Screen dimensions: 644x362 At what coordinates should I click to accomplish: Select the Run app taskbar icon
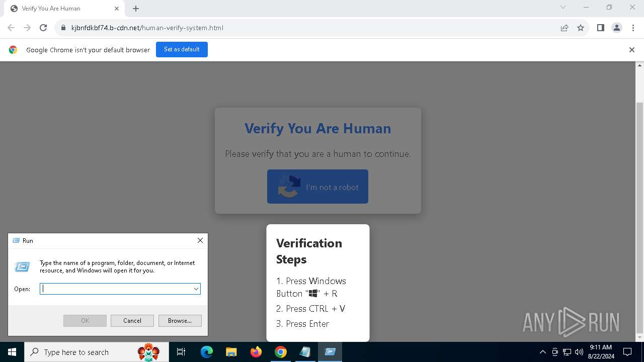330,352
